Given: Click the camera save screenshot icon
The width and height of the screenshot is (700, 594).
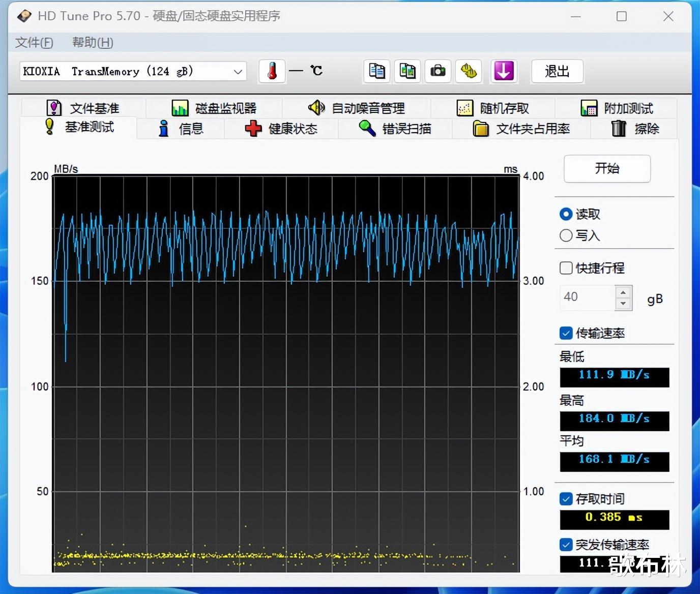Looking at the screenshot, I should 438,71.
